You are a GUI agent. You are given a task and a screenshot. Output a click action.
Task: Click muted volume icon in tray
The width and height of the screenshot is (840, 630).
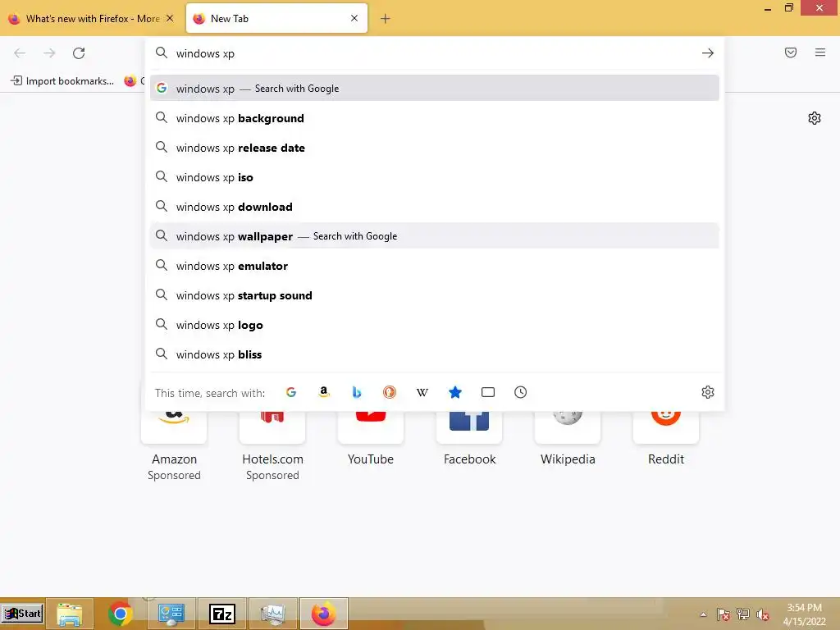(x=763, y=614)
